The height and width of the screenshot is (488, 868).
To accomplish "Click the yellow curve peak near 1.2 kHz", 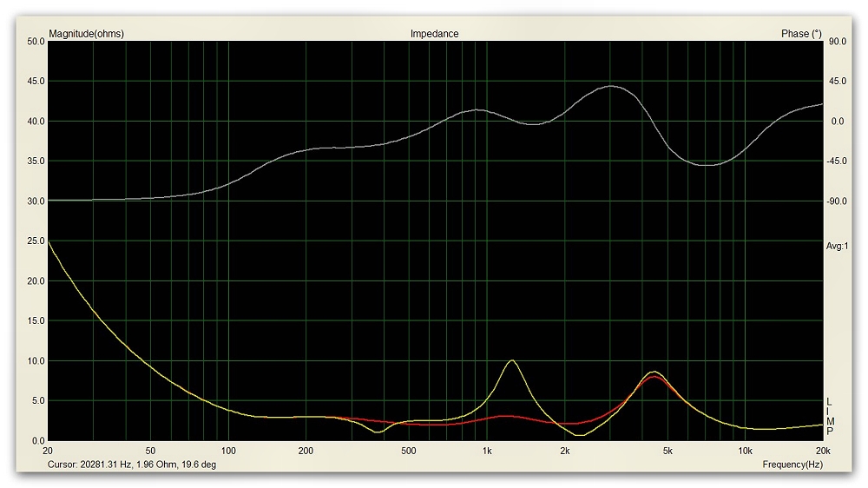I will click(x=512, y=360).
